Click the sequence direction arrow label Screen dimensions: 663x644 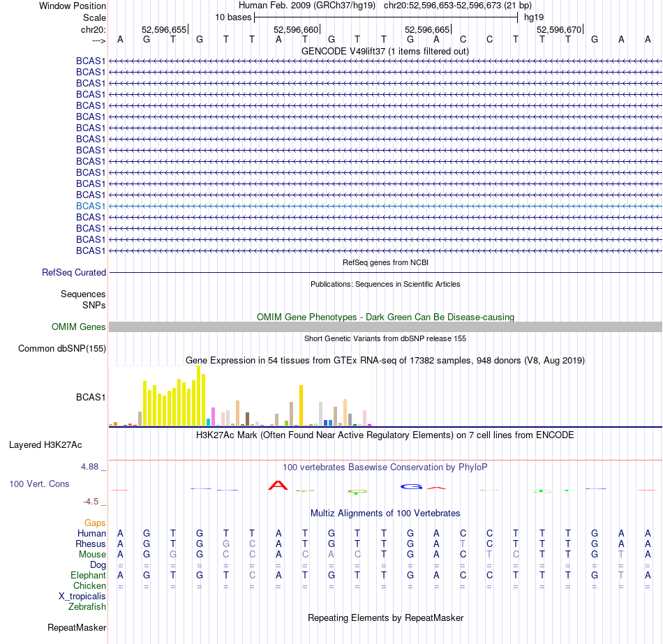(x=98, y=40)
